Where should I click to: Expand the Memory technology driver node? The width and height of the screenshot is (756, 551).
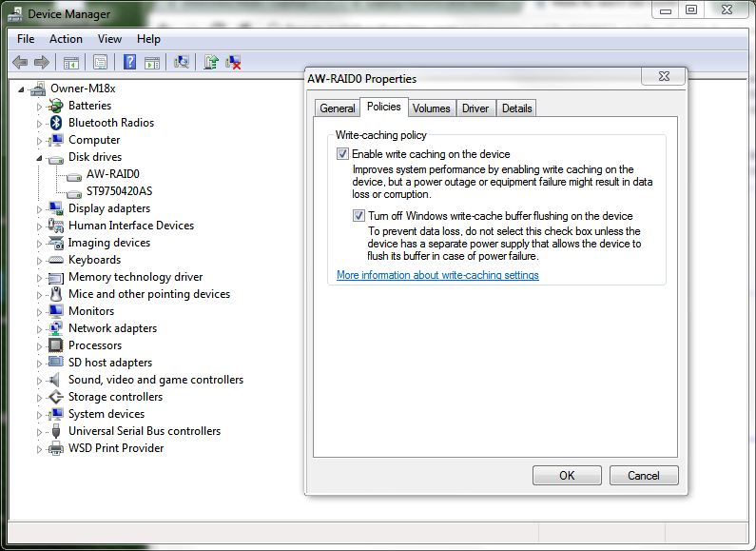40,278
